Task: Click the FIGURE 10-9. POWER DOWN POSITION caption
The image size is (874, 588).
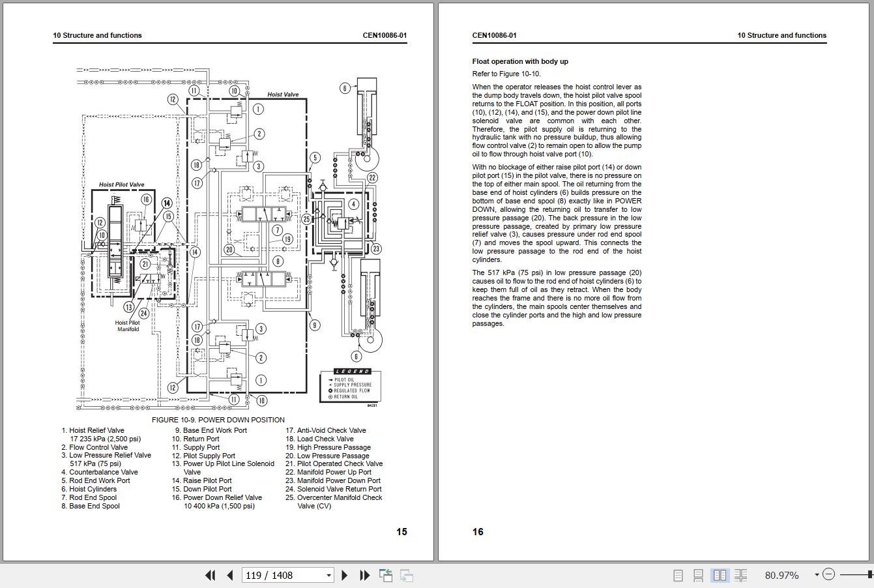Action: pyautogui.click(x=218, y=420)
